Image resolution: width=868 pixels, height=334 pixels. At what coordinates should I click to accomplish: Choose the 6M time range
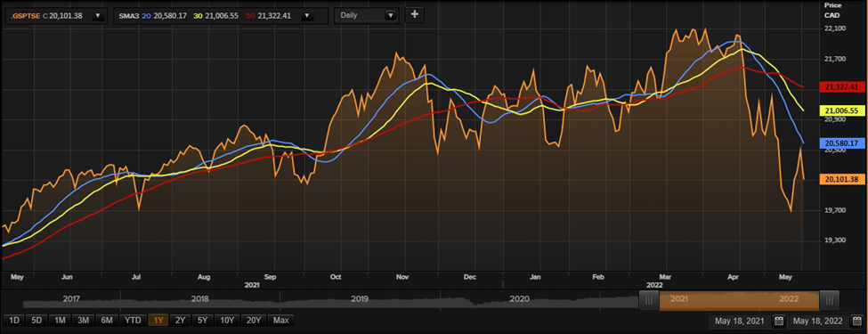click(x=107, y=320)
